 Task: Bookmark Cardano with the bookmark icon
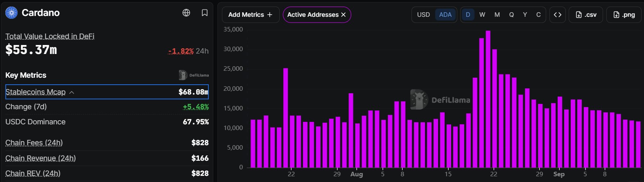(x=205, y=13)
